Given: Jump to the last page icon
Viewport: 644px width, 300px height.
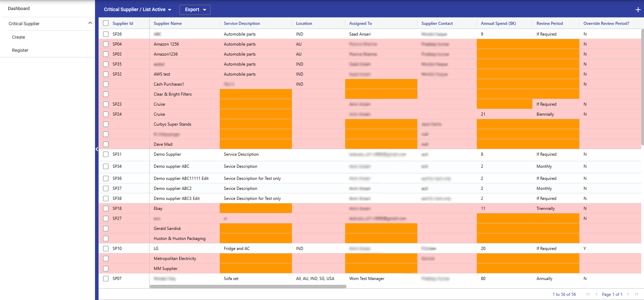Looking at the screenshot, I should 636,294.
